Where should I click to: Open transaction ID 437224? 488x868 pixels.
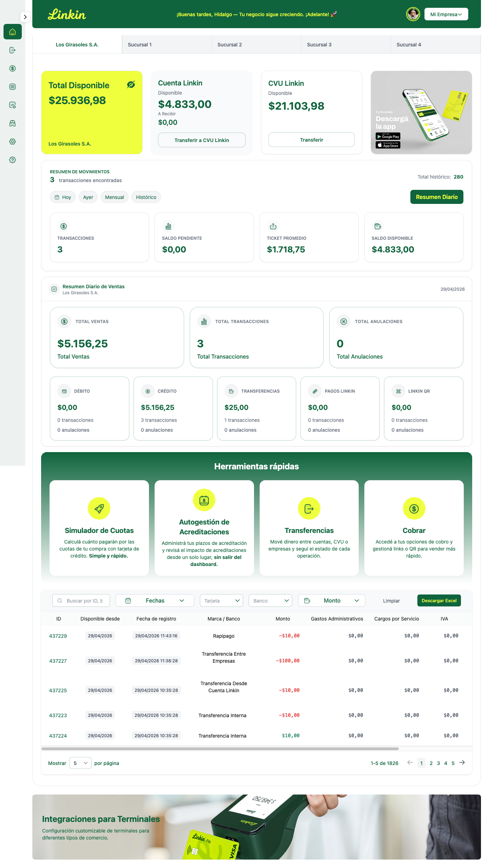[x=58, y=736]
